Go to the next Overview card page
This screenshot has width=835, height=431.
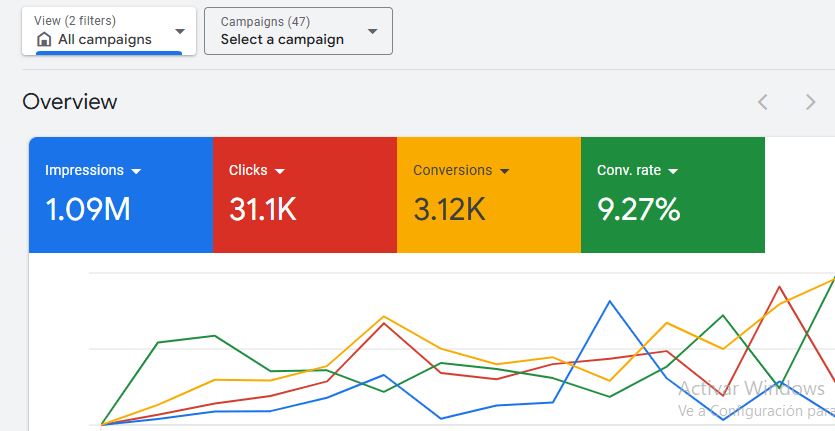810,102
